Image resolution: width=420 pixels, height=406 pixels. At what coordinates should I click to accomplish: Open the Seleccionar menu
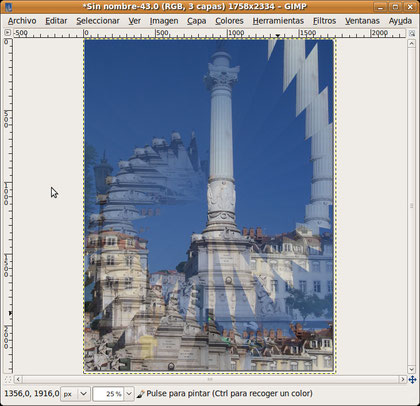(x=98, y=21)
